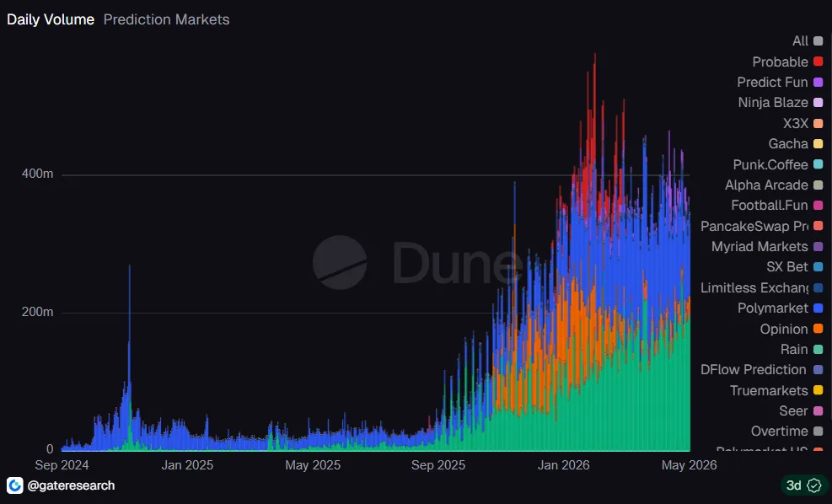Screen dimensions: 832x504
Task: Click the 200m y-axis label
Action: [37, 312]
